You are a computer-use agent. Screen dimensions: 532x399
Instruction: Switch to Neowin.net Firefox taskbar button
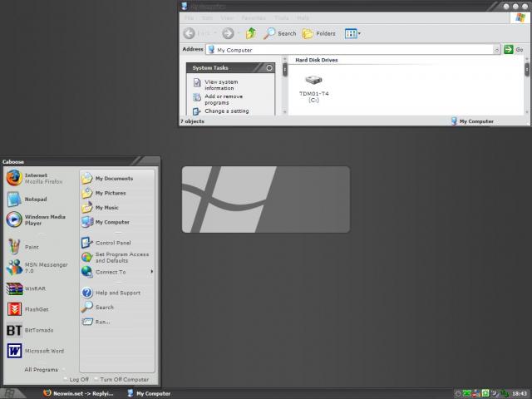[79, 393]
